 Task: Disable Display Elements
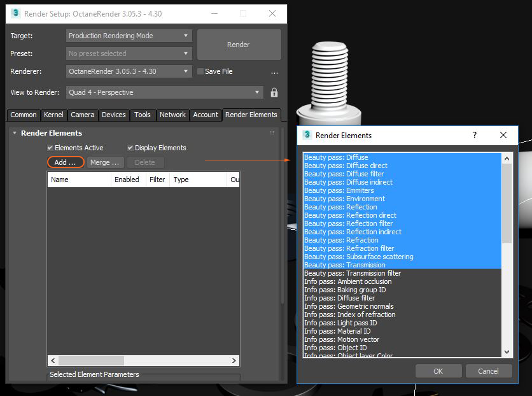tap(131, 148)
